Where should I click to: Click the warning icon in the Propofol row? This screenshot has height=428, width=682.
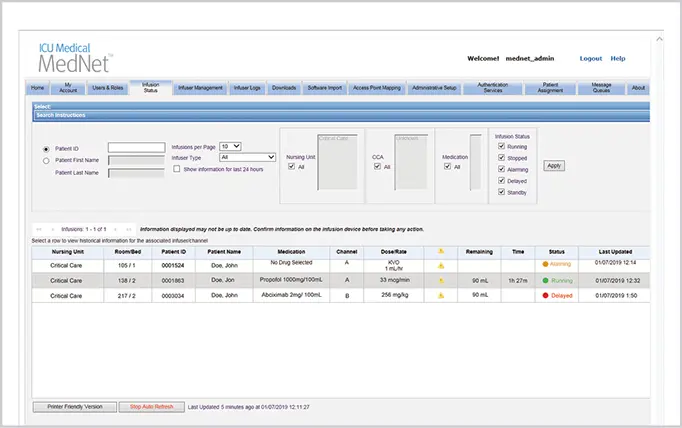(442, 281)
